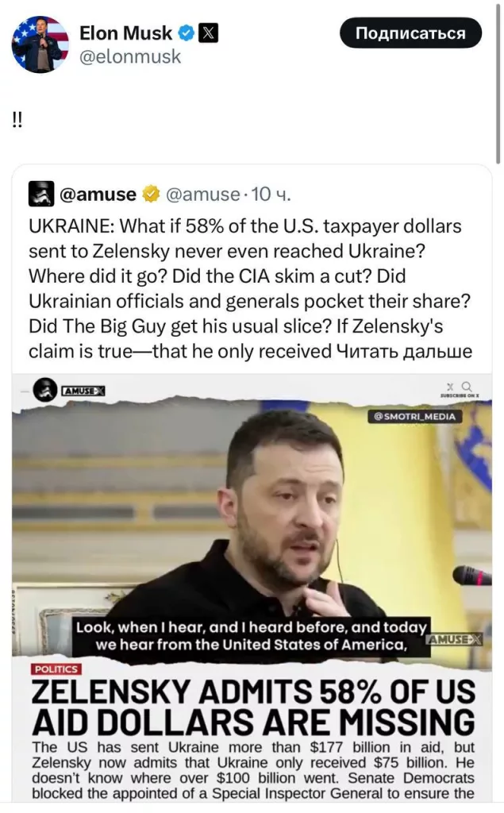Click the Elon Musk display name
504x813 pixels.
point(125,33)
